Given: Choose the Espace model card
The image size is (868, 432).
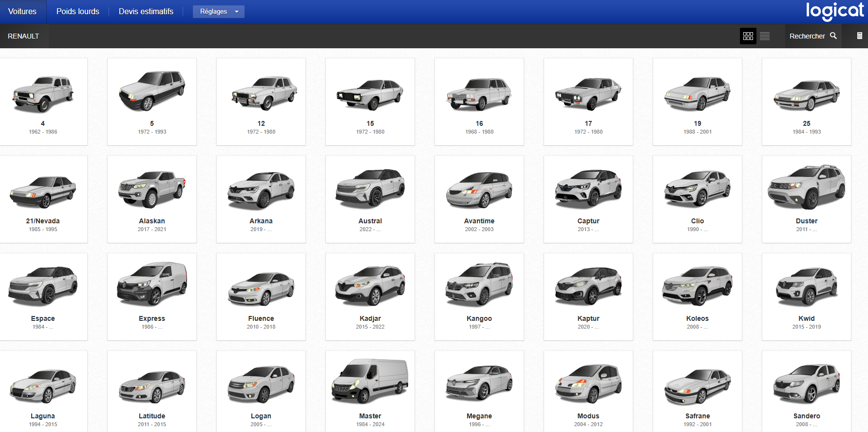Looking at the screenshot, I should [x=43, y=297].
